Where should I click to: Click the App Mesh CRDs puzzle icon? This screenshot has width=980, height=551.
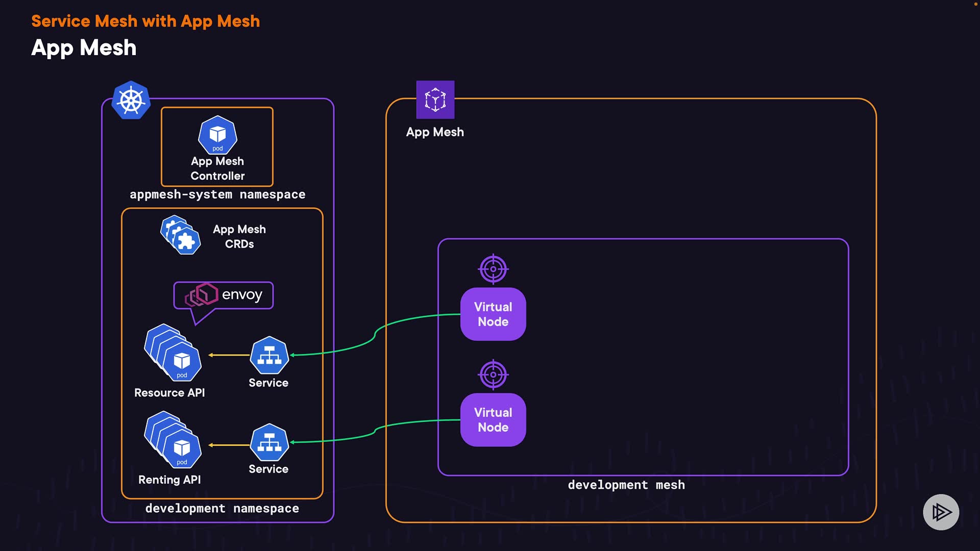click(180, 236)
